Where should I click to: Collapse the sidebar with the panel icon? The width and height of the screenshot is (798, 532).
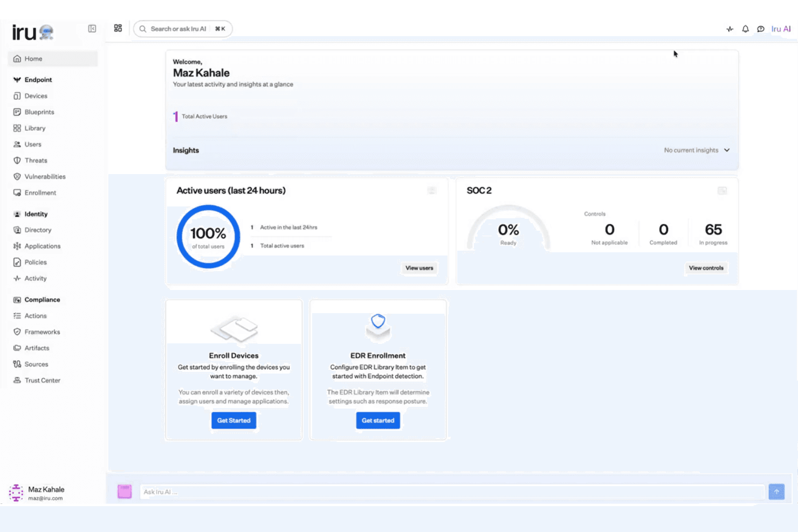click(92, 29)
